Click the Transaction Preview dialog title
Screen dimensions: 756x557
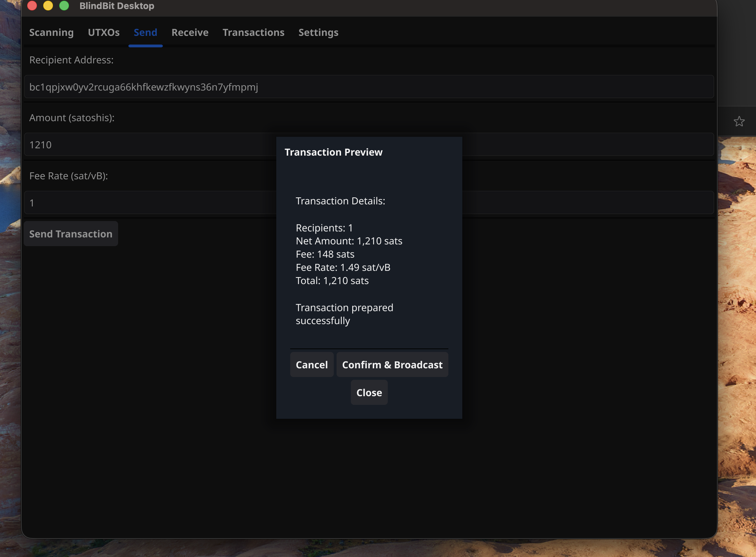[333, 152]
